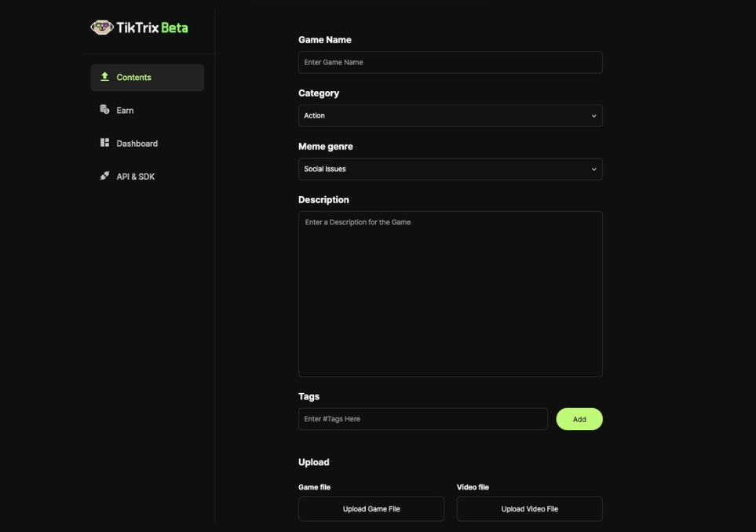This screenshot has width=756, height=532.
Task: Click the TikTrix monkey logo icon
Action: coord(102,27)
